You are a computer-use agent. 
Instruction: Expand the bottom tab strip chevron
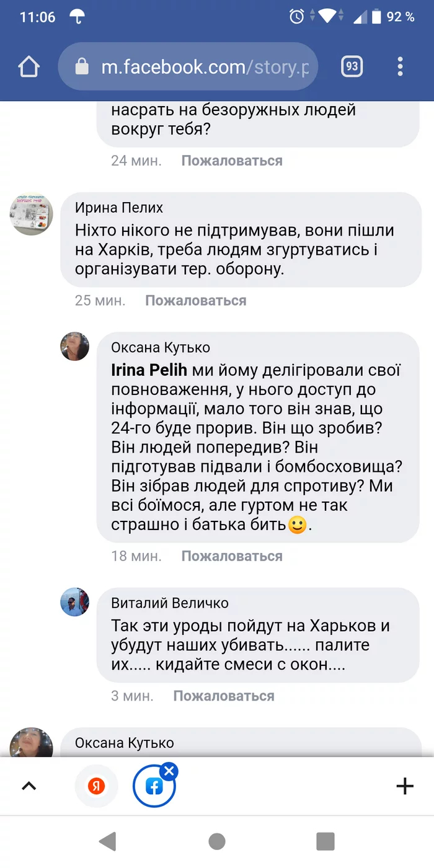(x=29, y=786)
